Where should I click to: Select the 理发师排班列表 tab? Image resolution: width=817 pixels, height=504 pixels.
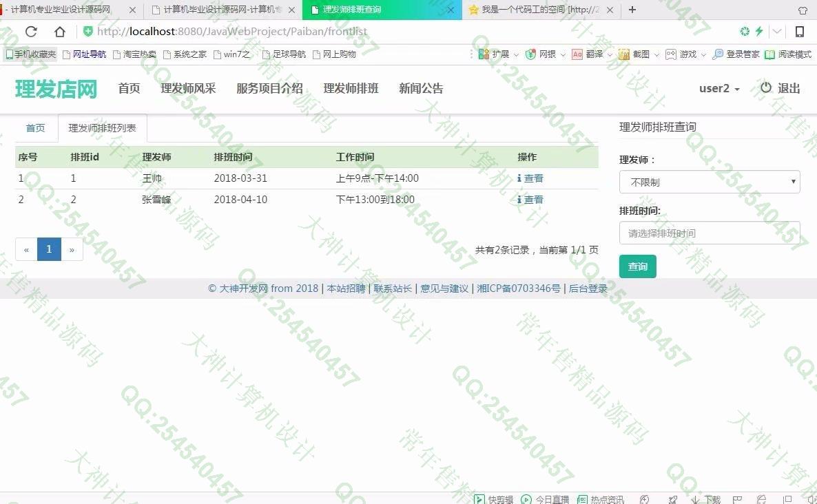tap(102, 127)
